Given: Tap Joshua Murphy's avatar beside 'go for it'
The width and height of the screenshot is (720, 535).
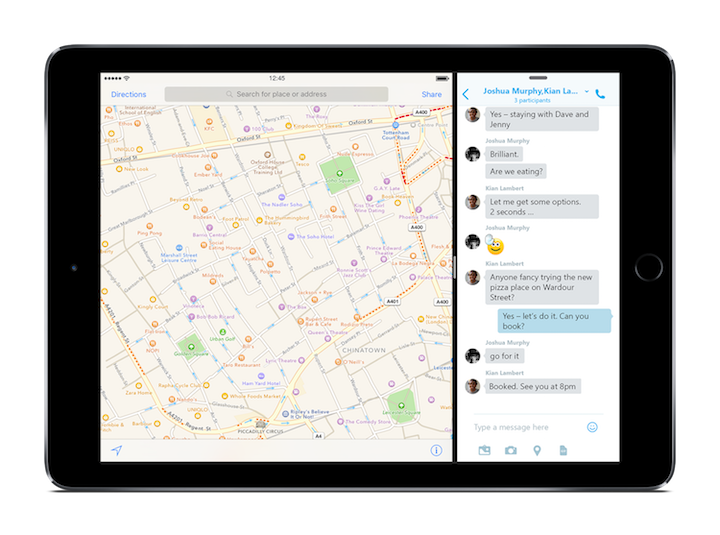Looking at the screenshot, I should [x=472, y=355].
